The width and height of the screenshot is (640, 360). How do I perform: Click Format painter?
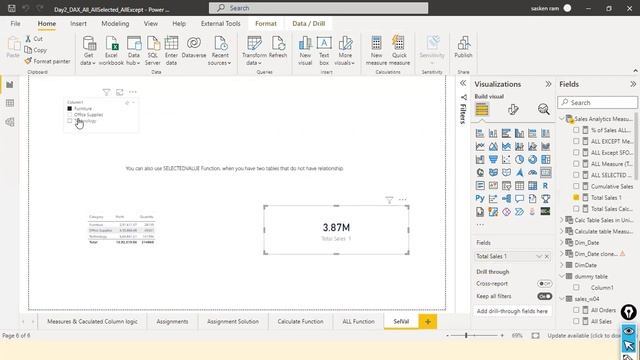(x=47, y=61)
